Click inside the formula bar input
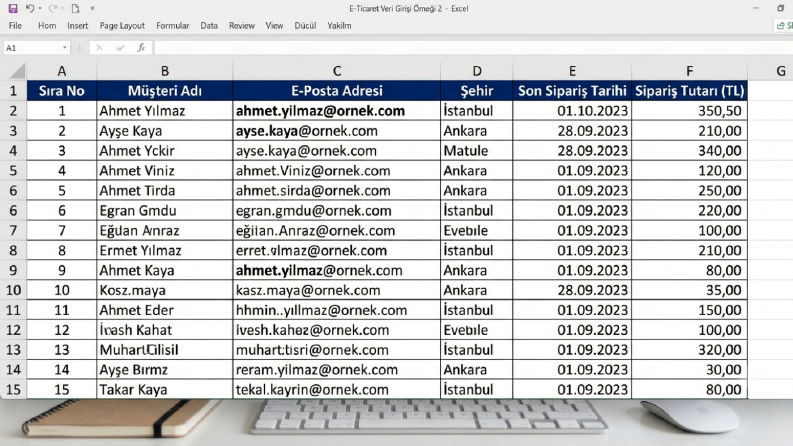Viewport: 793px width, 446px height. pyautogui.click(x=473, y=48)
